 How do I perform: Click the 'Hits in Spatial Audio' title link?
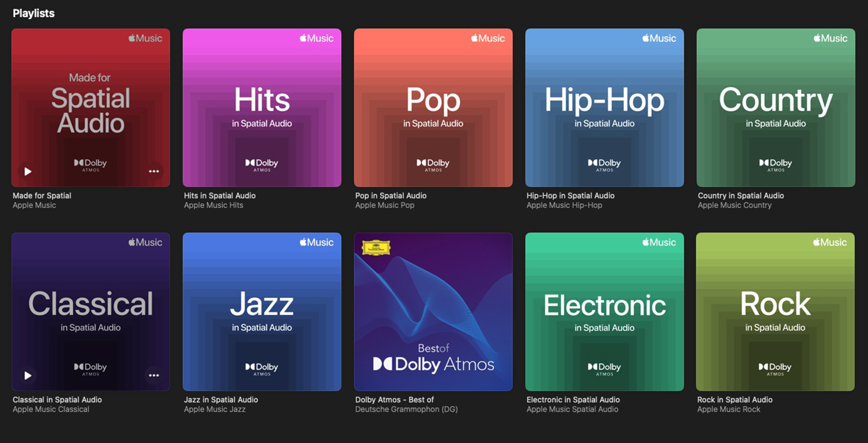point(220,195)
